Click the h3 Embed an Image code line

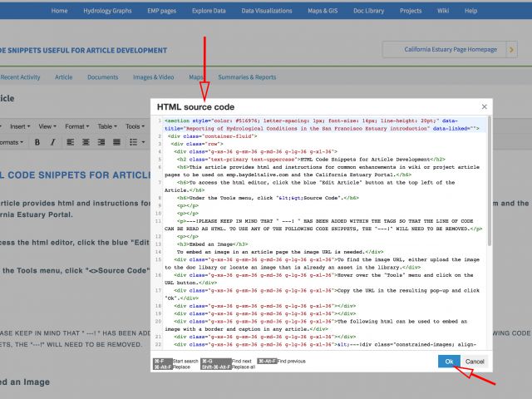tap(213, 244)
